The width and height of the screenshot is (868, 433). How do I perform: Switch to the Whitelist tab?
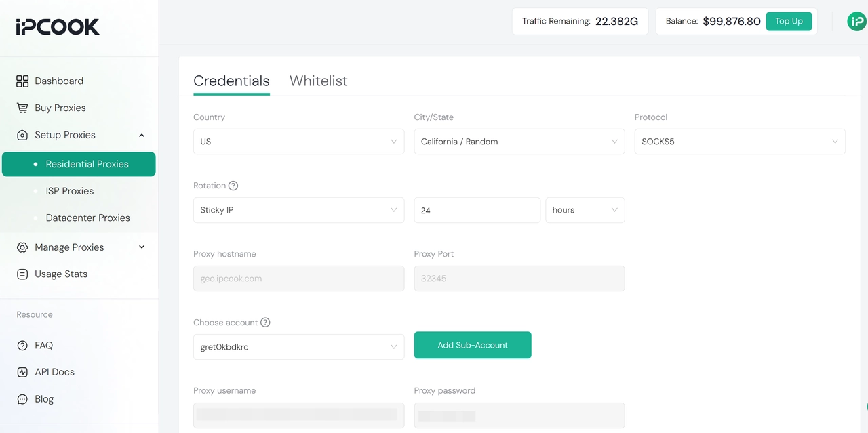pyautogui.click(x=318, y=81)
